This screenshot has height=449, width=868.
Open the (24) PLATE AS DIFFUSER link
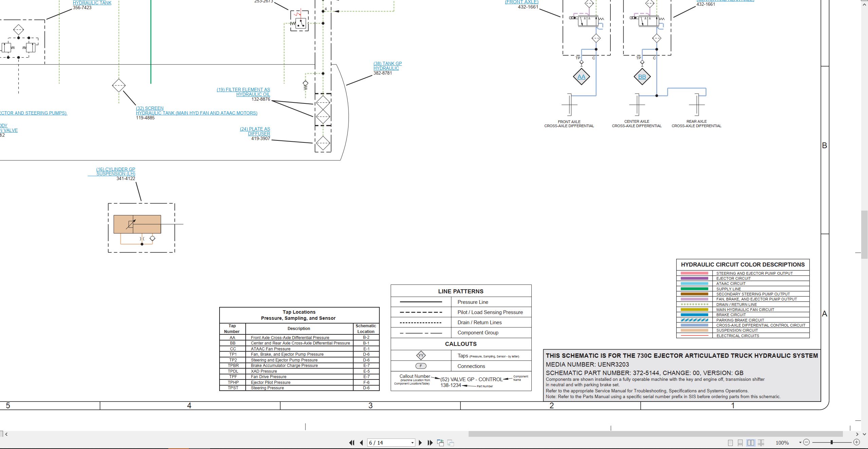click(x=255, y=131)
